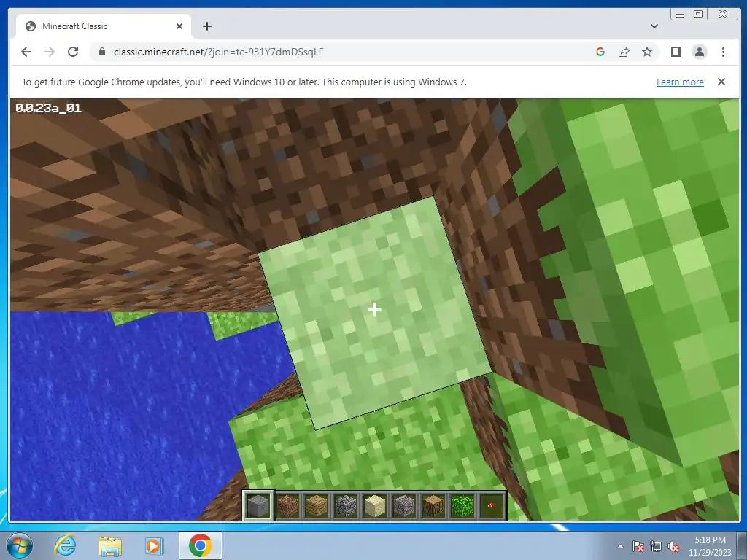Select the dirt block in hotbar
Viewport: 747px width, 560px height.
(x=287, y=505)
